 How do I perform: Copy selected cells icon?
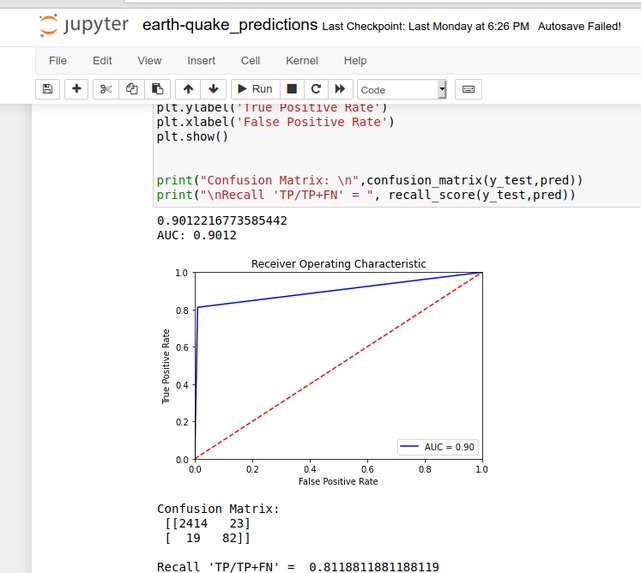pos(132,89)
